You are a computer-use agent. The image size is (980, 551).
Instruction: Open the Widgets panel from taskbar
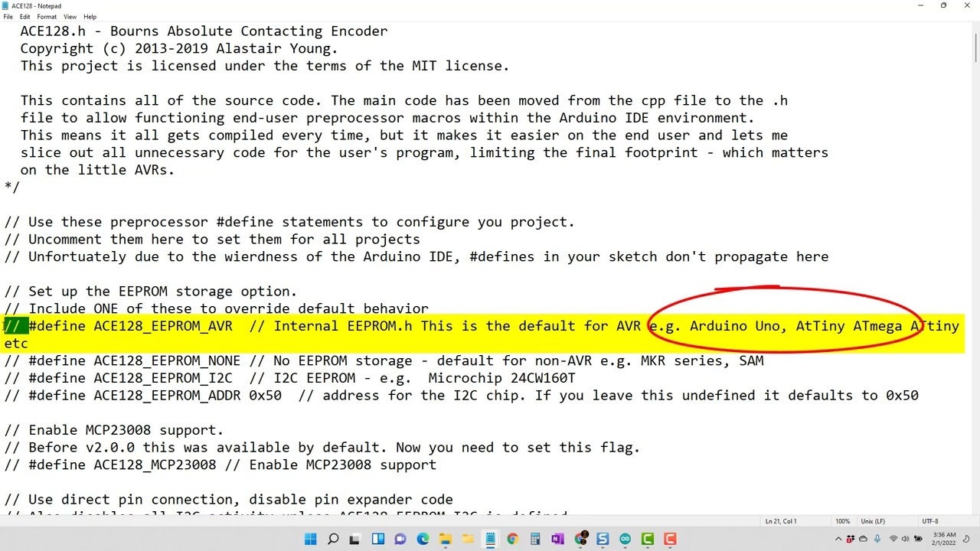(377, 540)
